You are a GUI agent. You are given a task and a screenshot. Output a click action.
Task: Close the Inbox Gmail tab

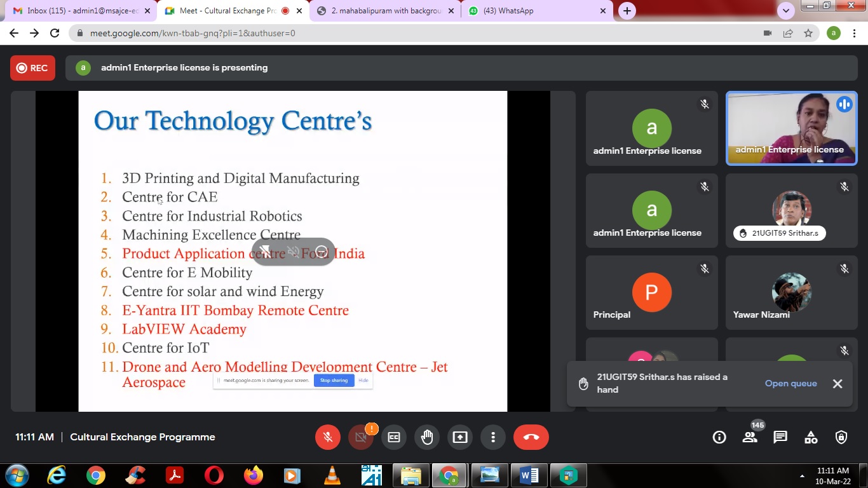tap(147, 11)
